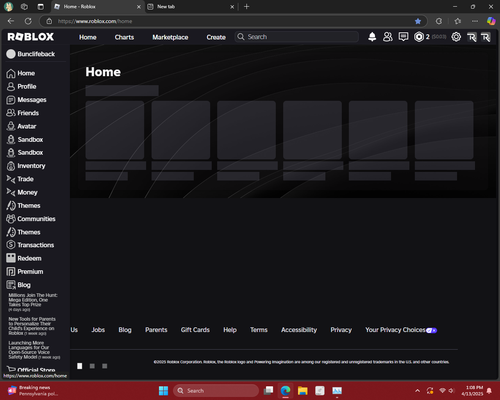Image resolution: width=500 pixels, height=400 pixels.
Task: Open Jobs footer link
Action: pos(98,330)
